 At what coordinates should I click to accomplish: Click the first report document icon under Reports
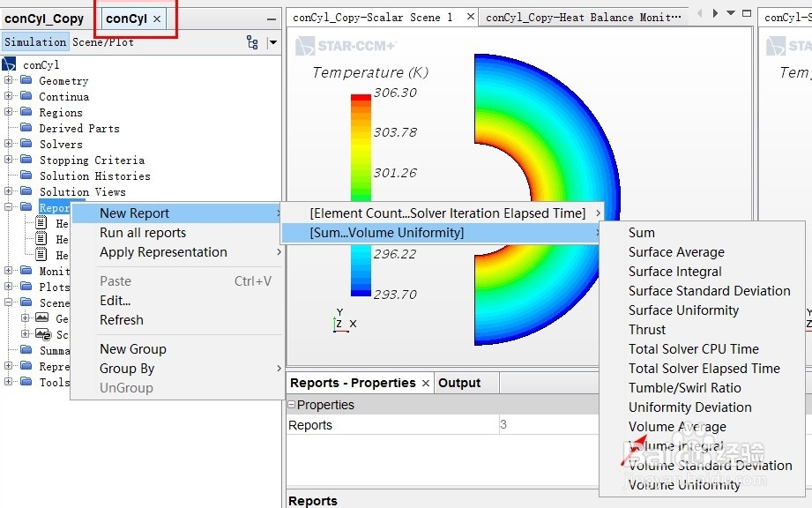coord(41,223)
